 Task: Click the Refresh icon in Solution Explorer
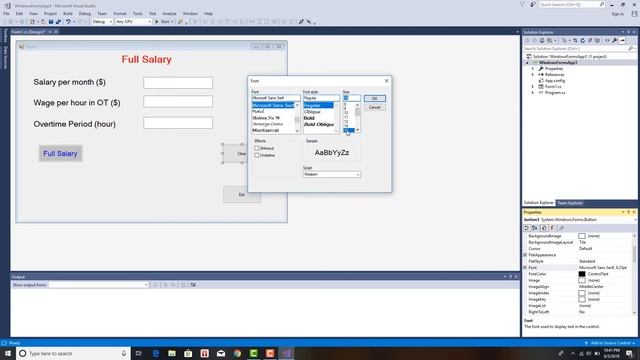click(582, 40)
